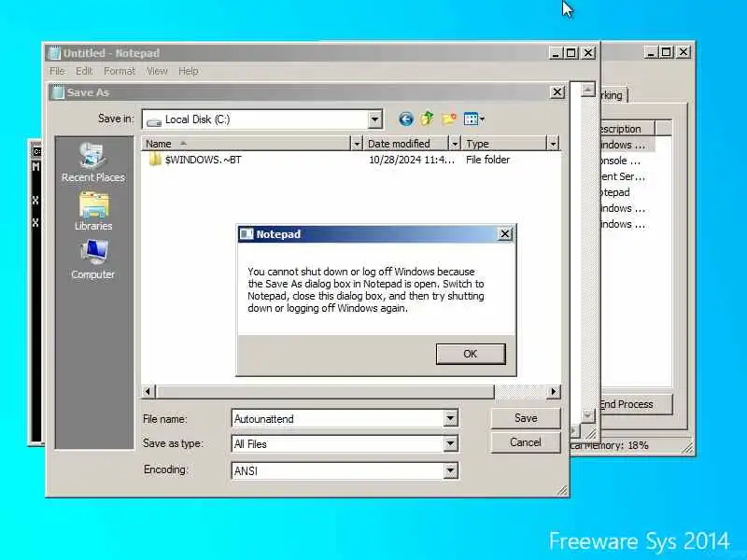Click the file list right scroll arrow

point(553,391)
